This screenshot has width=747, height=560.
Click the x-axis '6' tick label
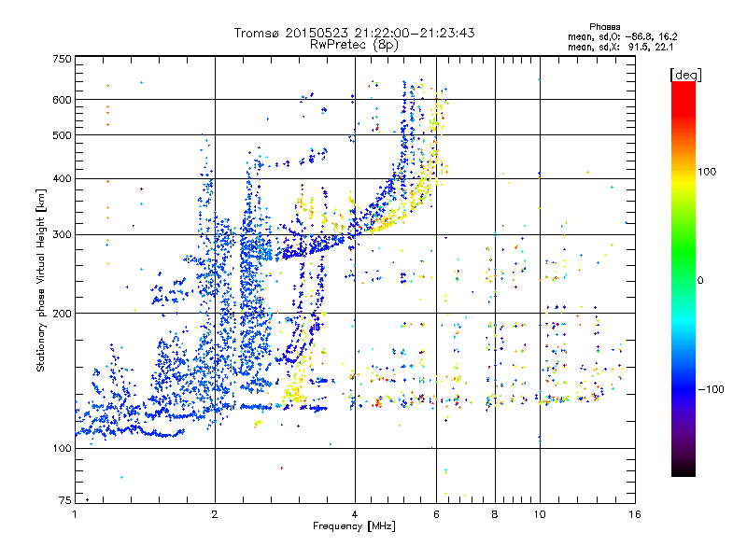click(x=436, y=514)
